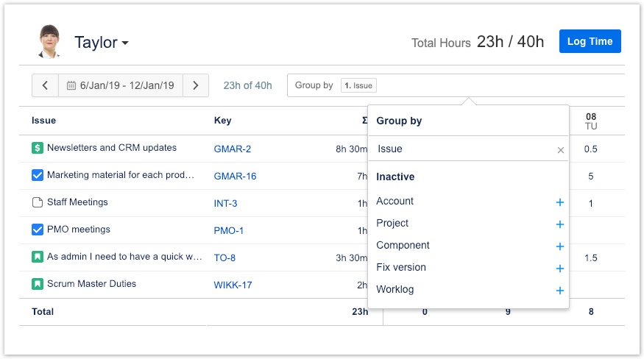Click the PMO meetings task checkbox icon

pyautogui.click(x=38, y=230)
